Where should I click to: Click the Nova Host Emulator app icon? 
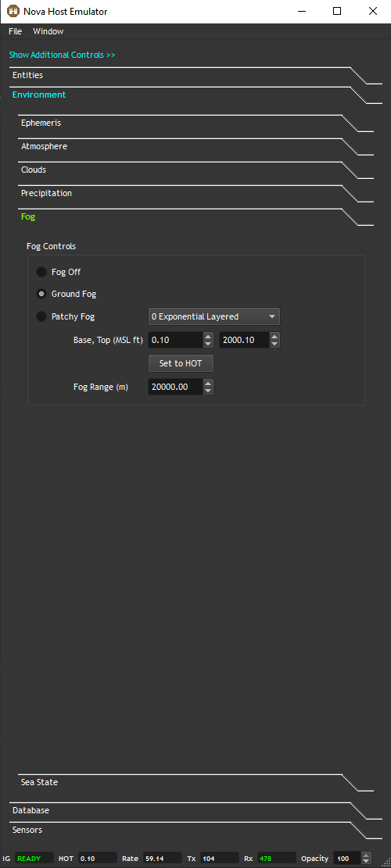click(x=13, y=11)
